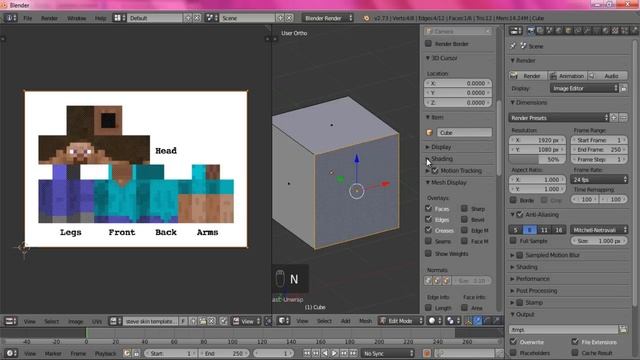Open the Edit Mode dropdown

[x=400, y=321]
